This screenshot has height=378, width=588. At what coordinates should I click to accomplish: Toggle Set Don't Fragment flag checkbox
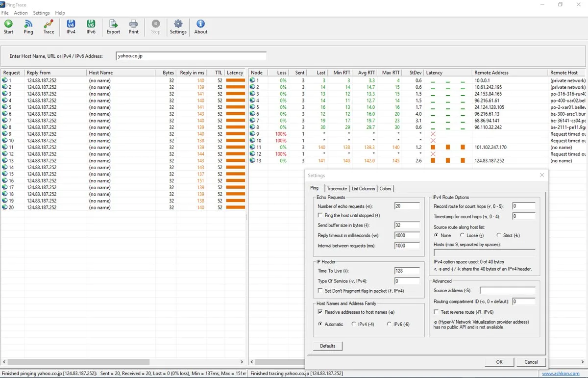(x=320, y=291)
